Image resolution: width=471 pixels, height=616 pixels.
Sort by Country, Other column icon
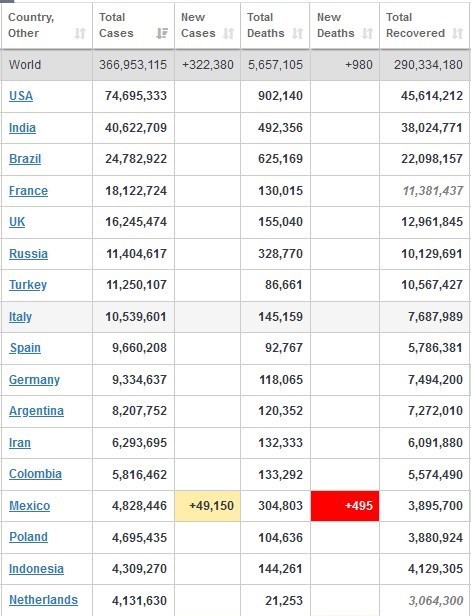[80, 33]
